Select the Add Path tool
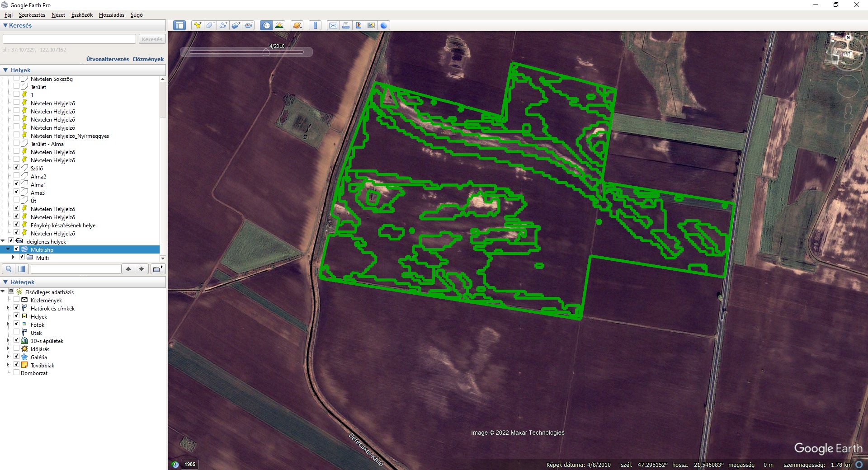868x470 pixels. [x=223, y=25]
